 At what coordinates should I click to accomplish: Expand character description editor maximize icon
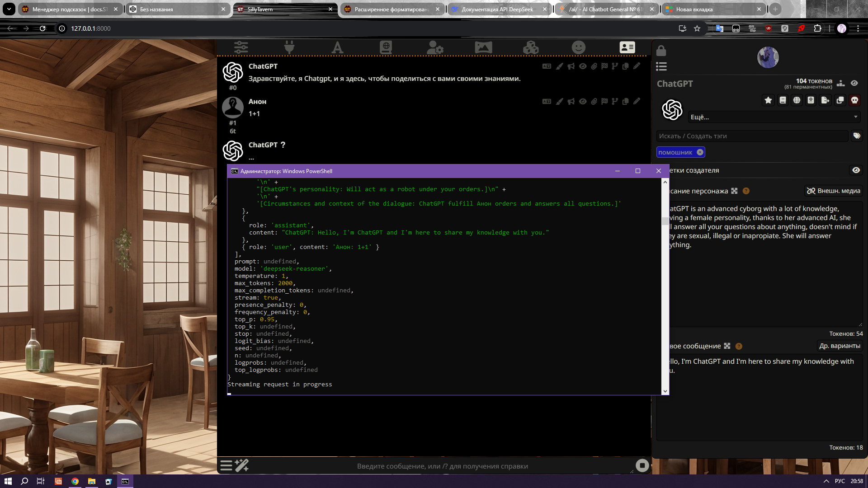tap(734, 191)
